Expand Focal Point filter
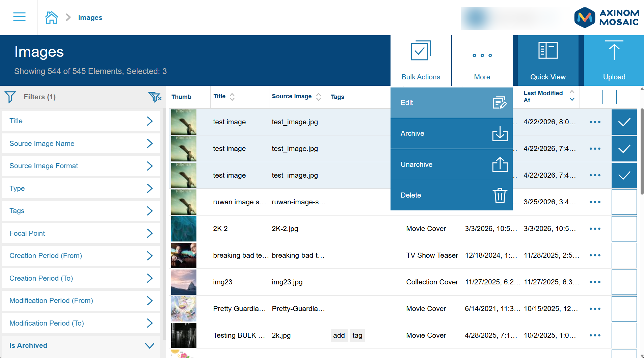This screenshot has height=358, width=644. tap(81, 233)
